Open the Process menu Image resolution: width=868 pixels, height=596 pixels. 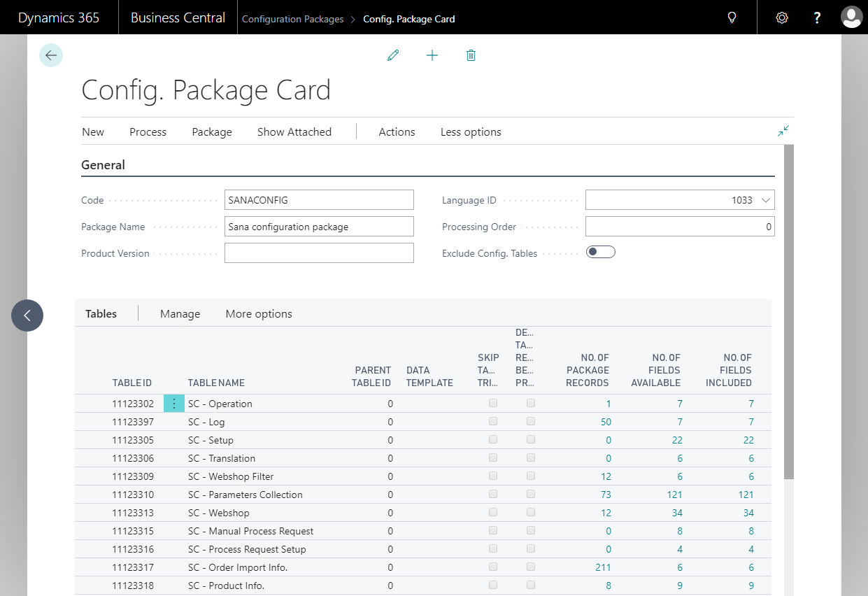coord(148,132)
